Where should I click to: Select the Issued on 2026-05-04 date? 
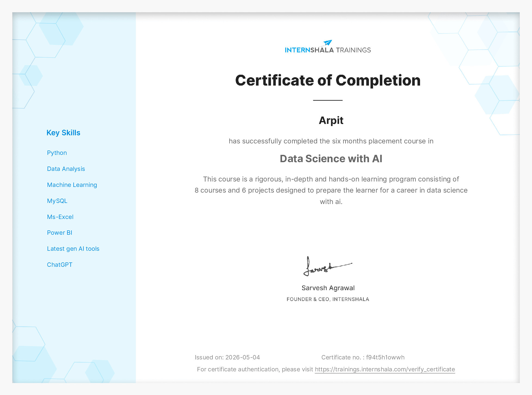[227, 357]
